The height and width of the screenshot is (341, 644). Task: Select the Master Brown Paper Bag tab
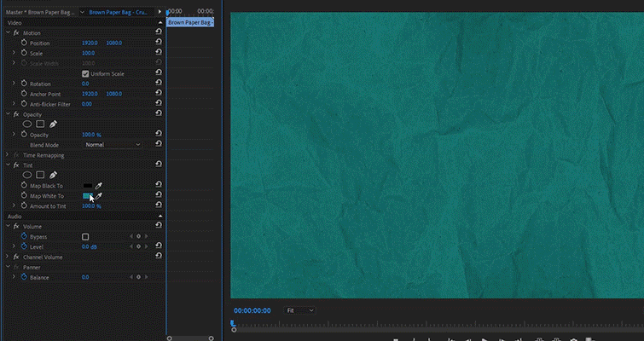point(38,12)
